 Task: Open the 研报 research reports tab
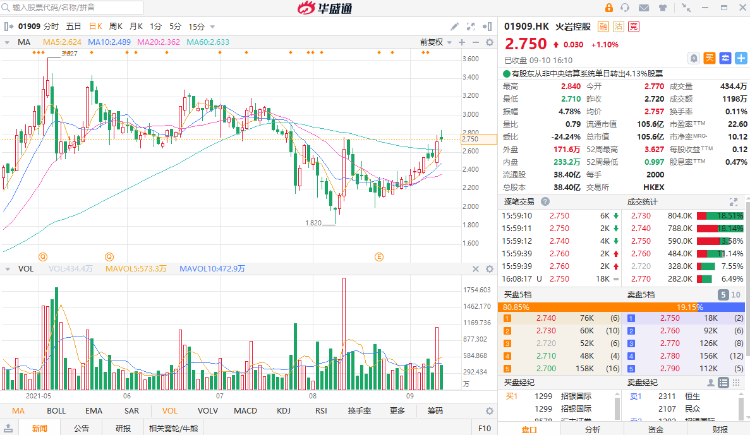click(x=123, y=428)
